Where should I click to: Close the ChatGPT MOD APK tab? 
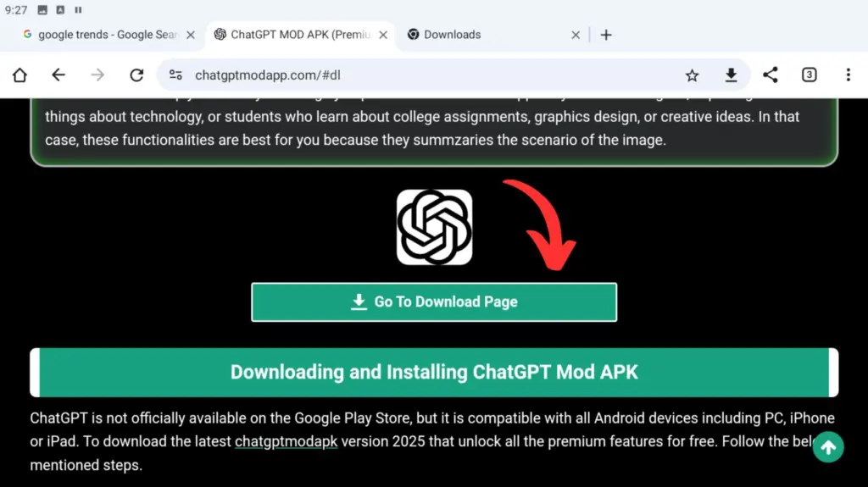[383, 35]
